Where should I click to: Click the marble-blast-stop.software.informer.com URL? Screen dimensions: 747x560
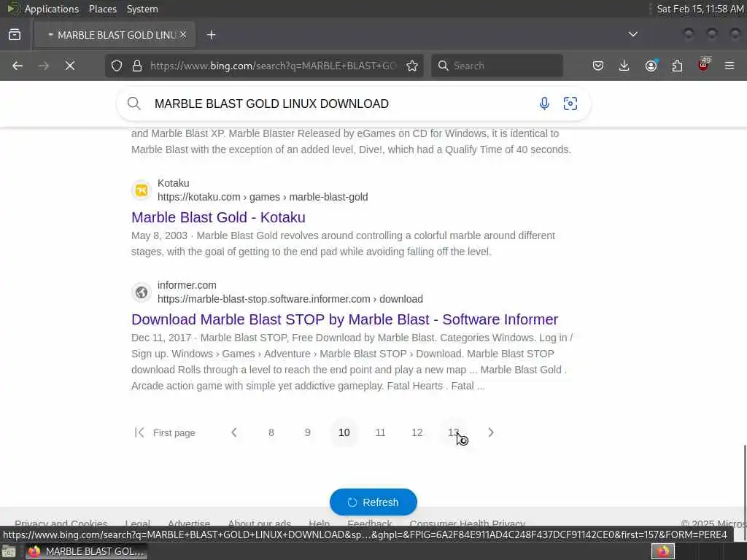(x=290, y=299)
